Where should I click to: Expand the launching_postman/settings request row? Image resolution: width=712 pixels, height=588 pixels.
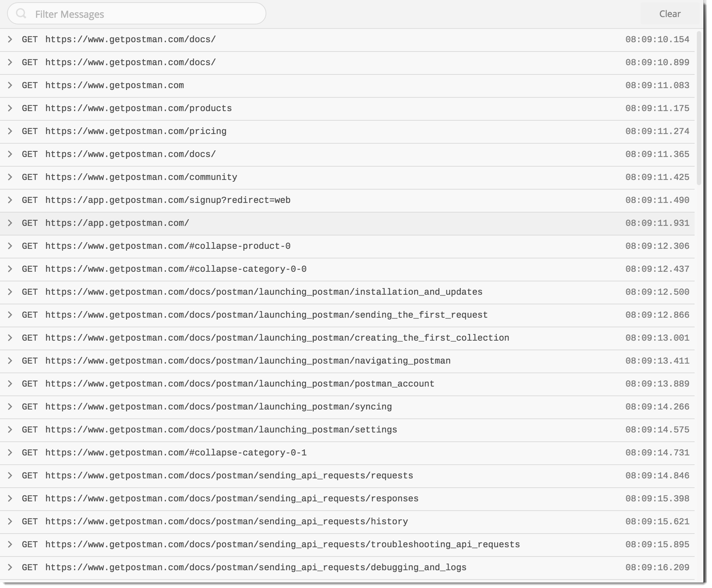point(10,430)
